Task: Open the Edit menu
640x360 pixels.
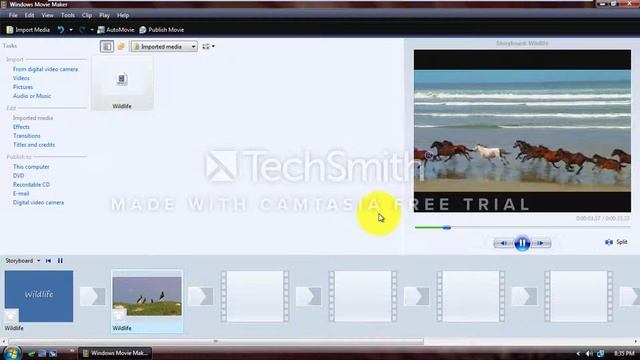Action: [x=29, y=16]
